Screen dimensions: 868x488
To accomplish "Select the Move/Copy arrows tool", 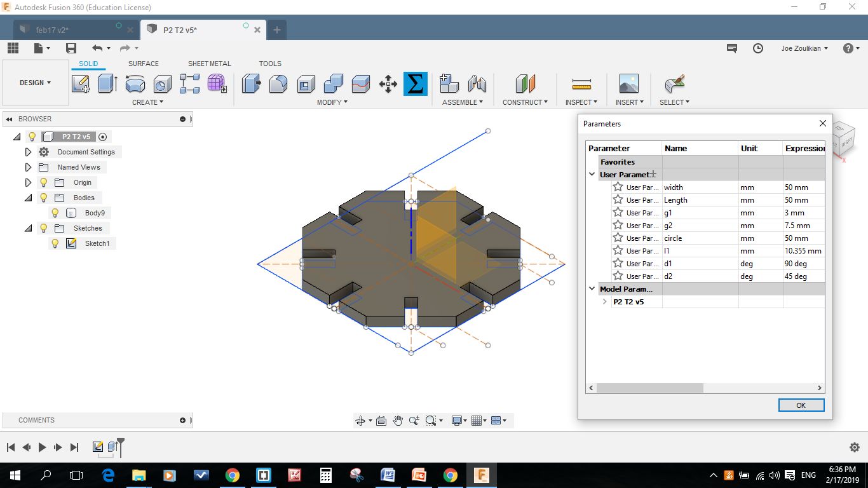I will click(x=388, y=84).
